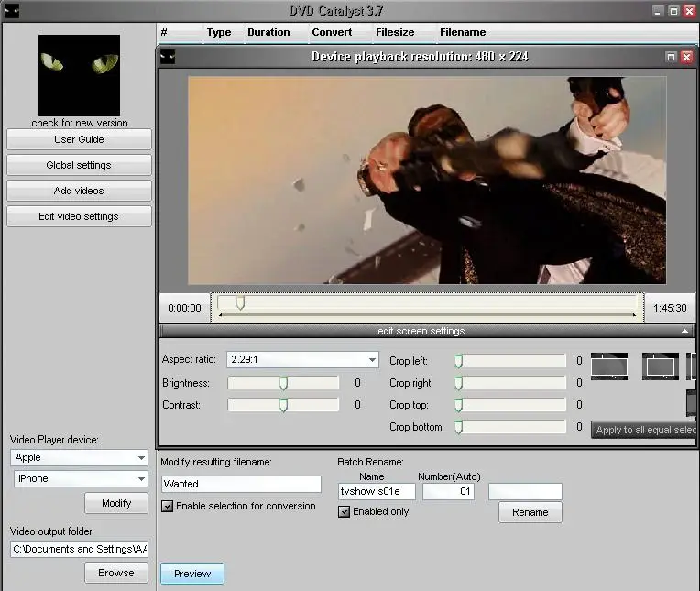Click the Brightness slider handle
The height and width of the screenshot is (591, 700).
tap(283, 383)
